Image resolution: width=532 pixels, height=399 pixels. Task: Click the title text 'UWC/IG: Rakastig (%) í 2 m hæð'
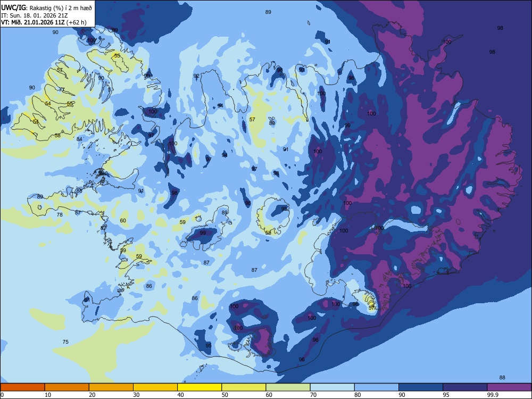click(46, 7)
